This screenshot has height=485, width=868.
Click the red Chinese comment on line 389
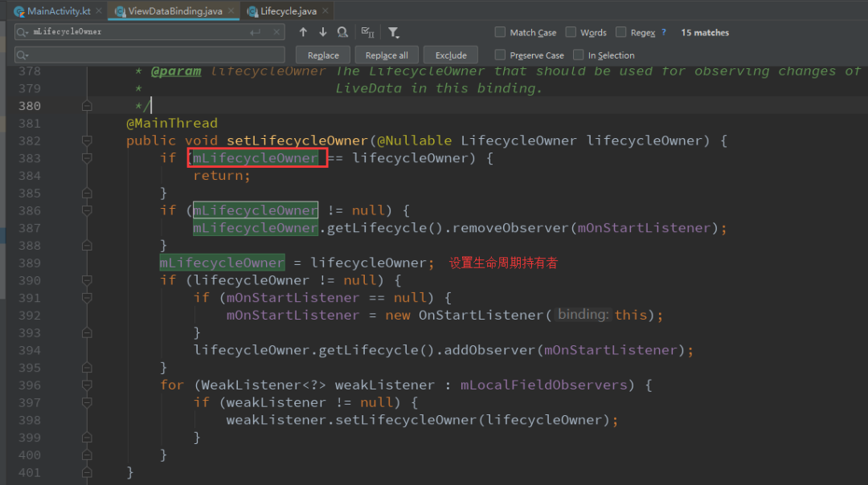point(503,263)
